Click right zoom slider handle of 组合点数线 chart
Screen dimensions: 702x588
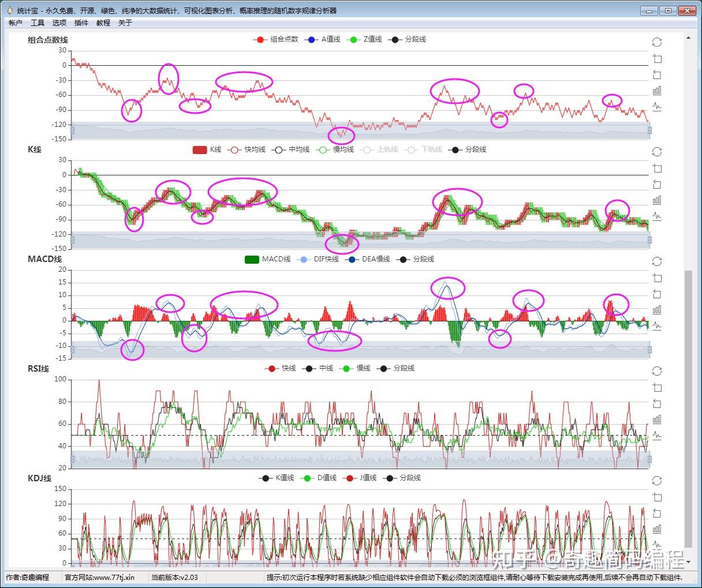pos(649,130)
